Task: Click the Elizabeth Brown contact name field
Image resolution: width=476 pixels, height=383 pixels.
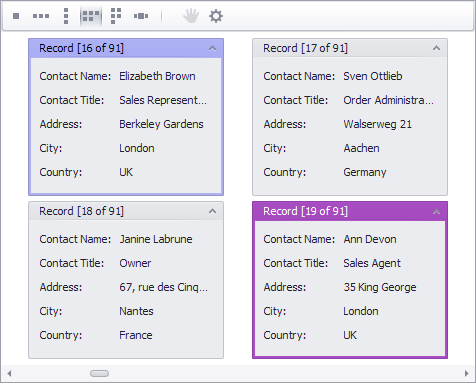Action: coord(157,76)
